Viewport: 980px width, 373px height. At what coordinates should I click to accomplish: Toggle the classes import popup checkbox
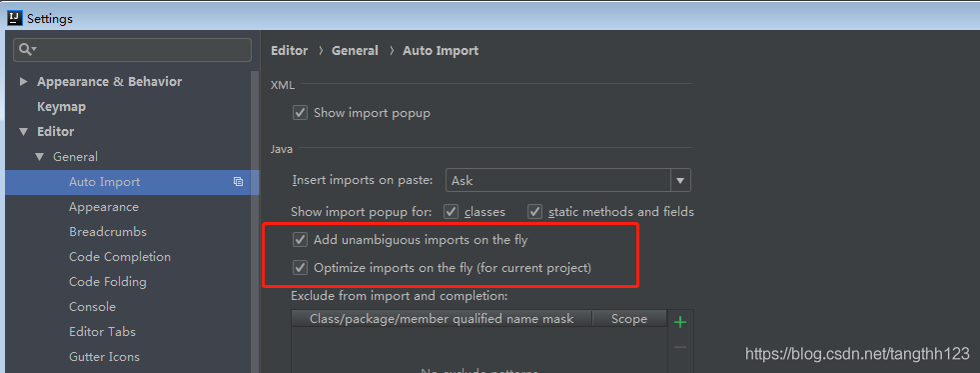(x=452, y=212)
